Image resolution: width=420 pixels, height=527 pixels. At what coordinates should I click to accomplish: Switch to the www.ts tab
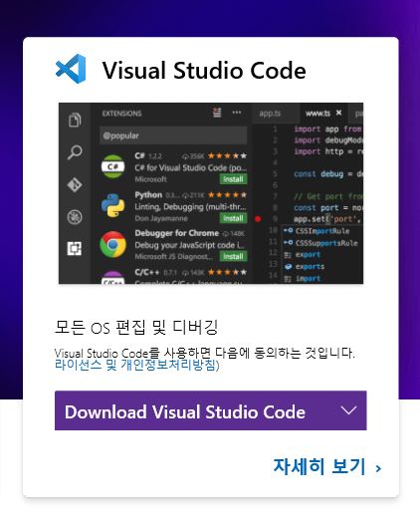click(x=317, y=114)
